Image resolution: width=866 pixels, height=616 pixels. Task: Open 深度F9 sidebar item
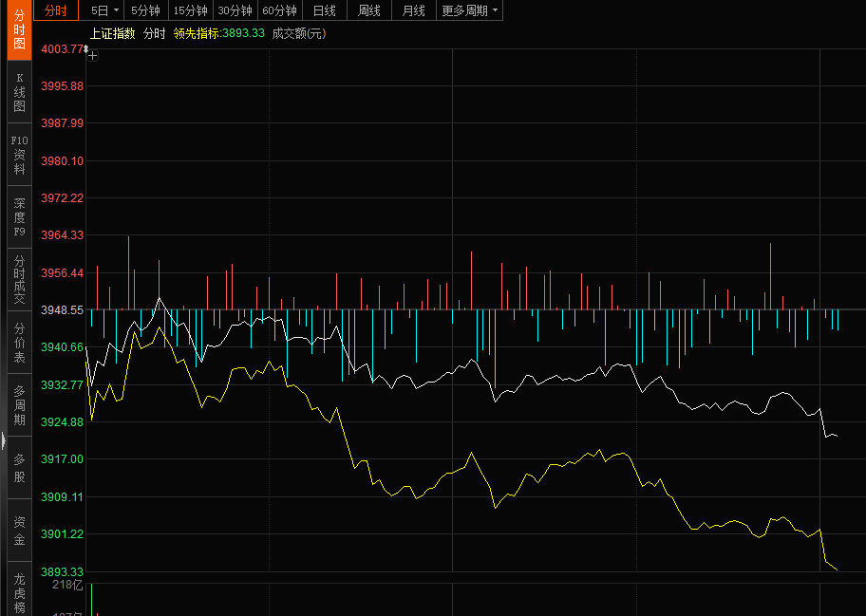click(x=19, y=217)
